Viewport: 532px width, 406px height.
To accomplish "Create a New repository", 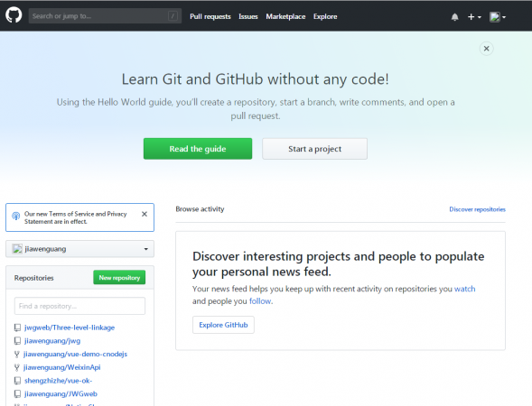I will (x=119, y=278).
